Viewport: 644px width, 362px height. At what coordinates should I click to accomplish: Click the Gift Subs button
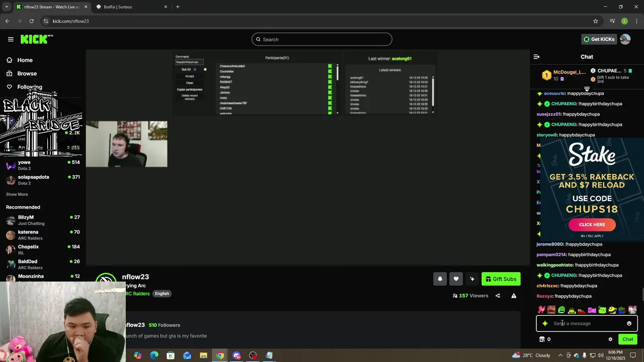click(501, 279)
